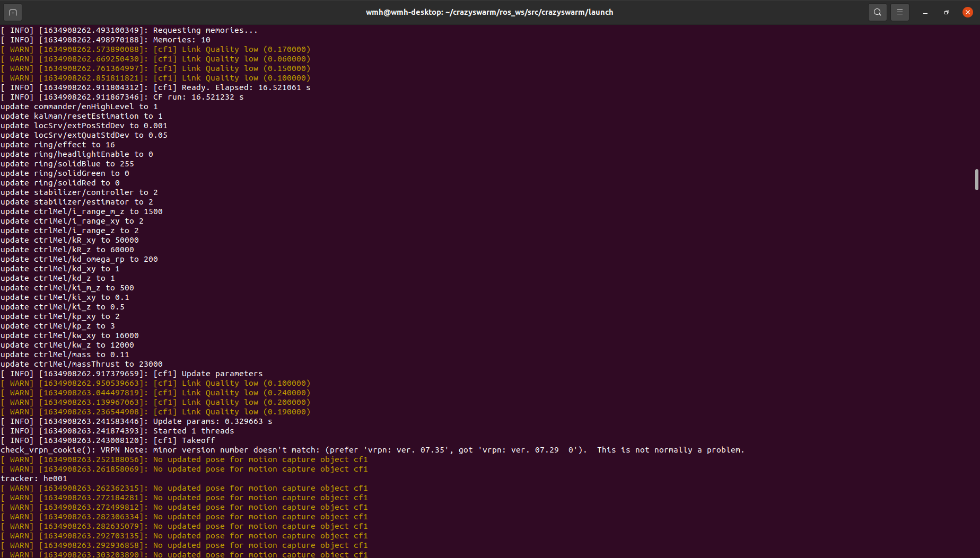Click the '[cf1] Ready. Elapsed: 16.521061 s' line

coord(155,87)
